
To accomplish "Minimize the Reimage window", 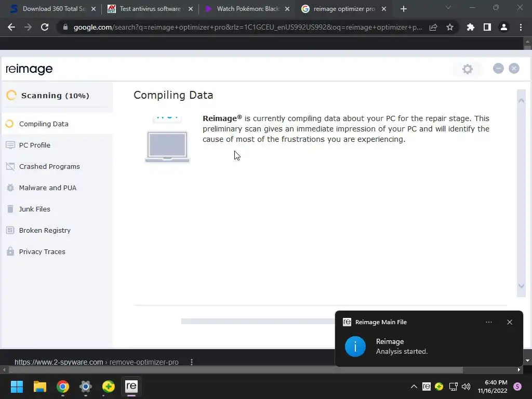I will click(498, 69).
